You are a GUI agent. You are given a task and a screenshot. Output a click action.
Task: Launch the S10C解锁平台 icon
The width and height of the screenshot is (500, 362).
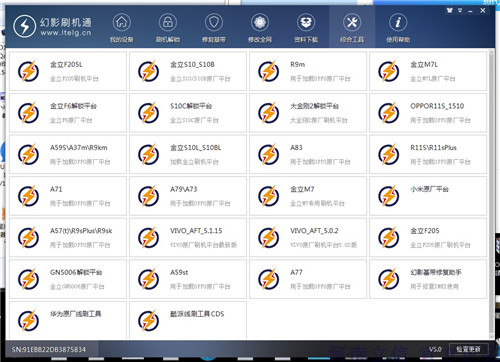pos(148,113)
